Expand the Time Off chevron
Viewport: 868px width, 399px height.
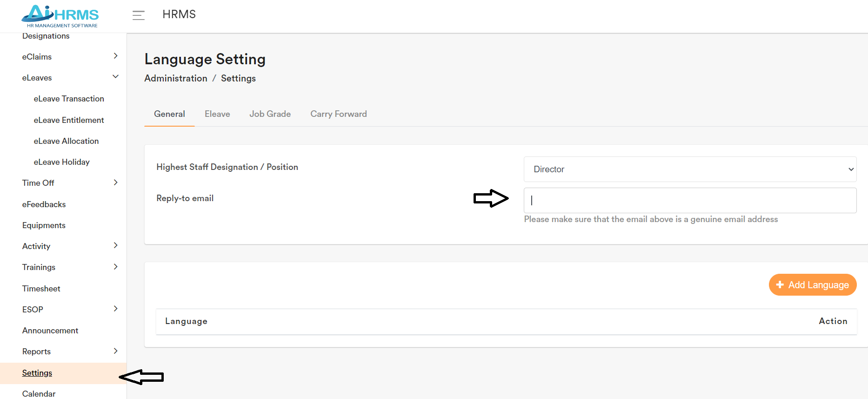115,183
